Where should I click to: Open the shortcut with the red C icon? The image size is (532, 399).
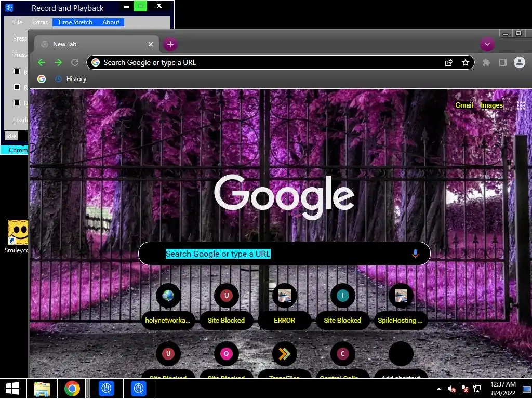(x=343, y=354)
